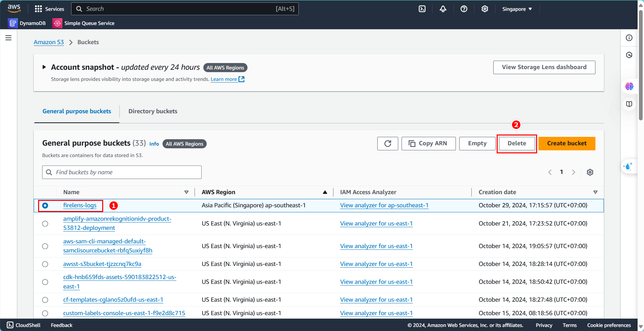Click the book icon on the right sidebar
The image size is (644, 331).
coord(629,104)
